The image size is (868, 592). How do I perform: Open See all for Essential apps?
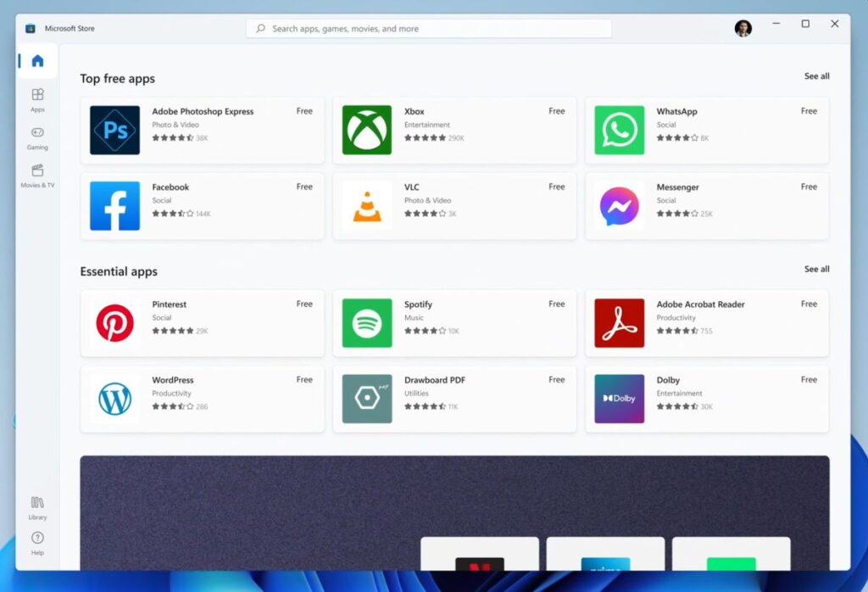click(x=816, y=269)
